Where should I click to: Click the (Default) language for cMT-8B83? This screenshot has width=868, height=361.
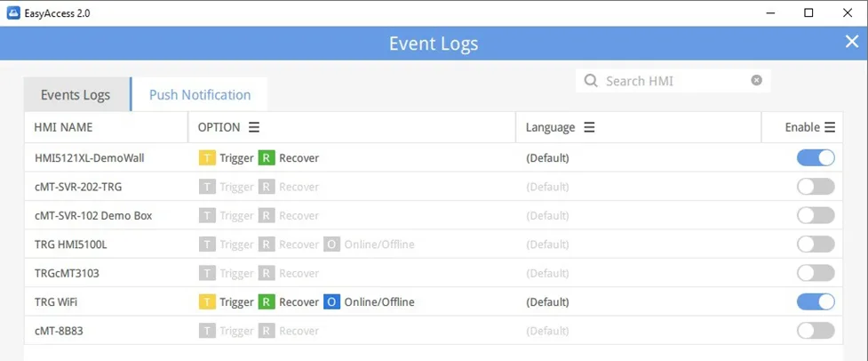547,331
